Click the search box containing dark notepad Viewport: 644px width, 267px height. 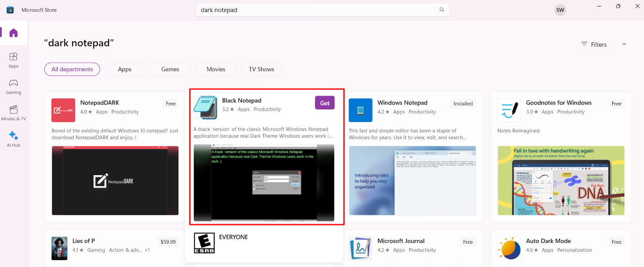tap(323, 10)
